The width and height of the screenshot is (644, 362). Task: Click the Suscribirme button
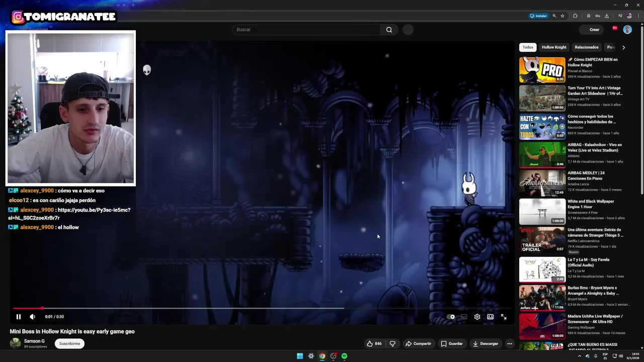click(x=69, y=344)
